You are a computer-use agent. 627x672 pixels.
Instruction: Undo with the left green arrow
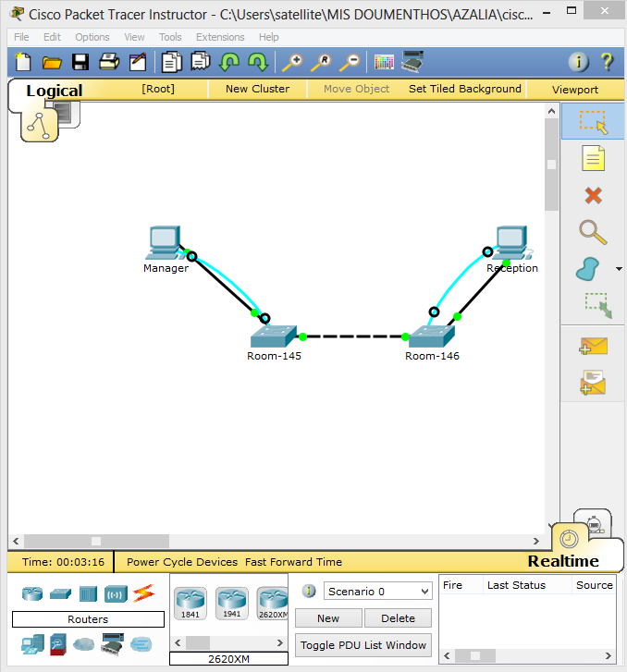229,62
